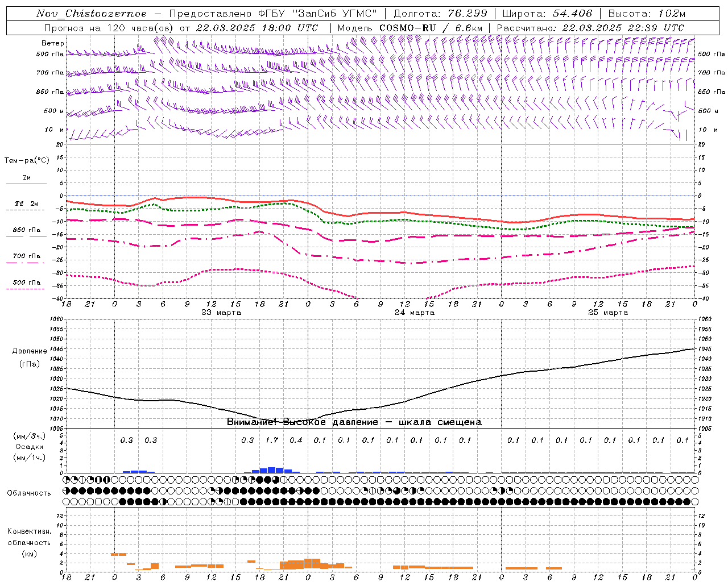
Task: Click the Ветер label of the wind panel
Action: 53,43
